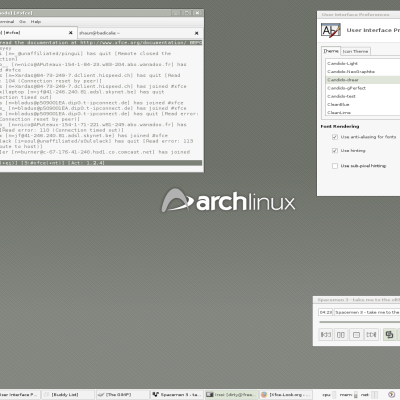Viewport: 400px width, 400px height.
Task: Select the Candido-Light theme
Action: [x=363, y=63]
